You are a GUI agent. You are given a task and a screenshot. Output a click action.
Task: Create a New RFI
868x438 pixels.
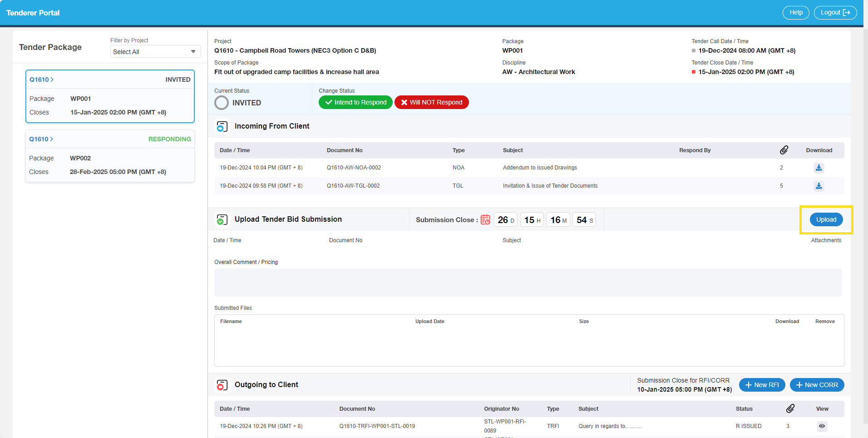point(762,385)
